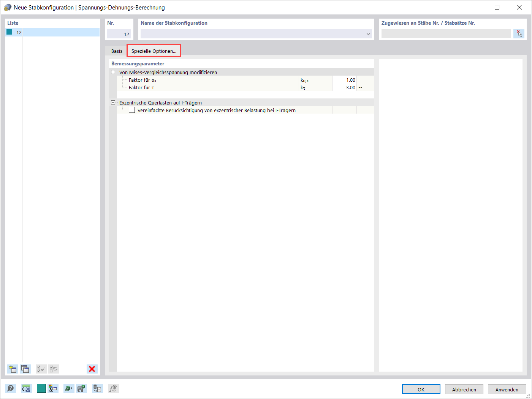Switch to the Basis tab
532x399 pixels.
(x=117, y=51)
